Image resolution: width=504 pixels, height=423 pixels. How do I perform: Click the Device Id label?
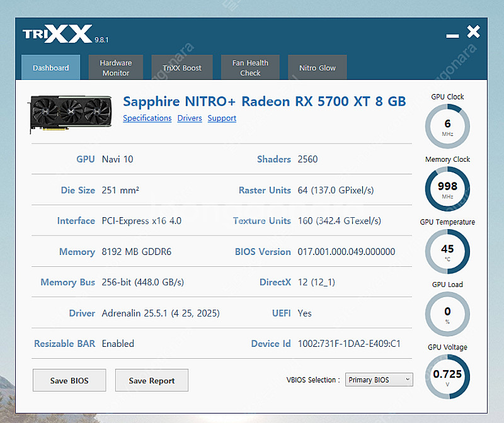pos(271,344)
